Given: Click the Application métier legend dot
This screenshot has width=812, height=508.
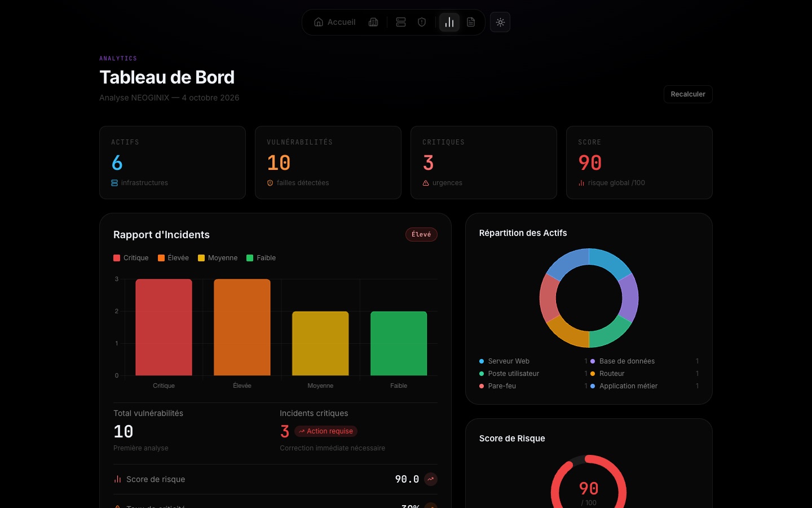Looking at the screenshot, I should (593, 386).
